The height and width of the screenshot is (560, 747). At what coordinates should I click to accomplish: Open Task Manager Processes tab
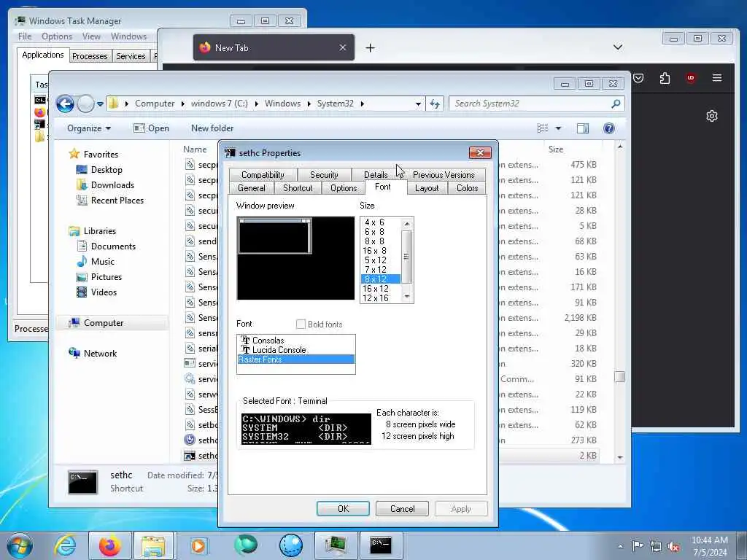(90, 56)
